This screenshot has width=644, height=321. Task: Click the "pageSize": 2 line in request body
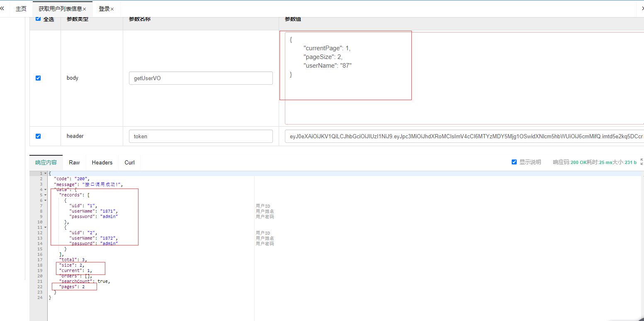pyautogui.click(x=323, y=57)
